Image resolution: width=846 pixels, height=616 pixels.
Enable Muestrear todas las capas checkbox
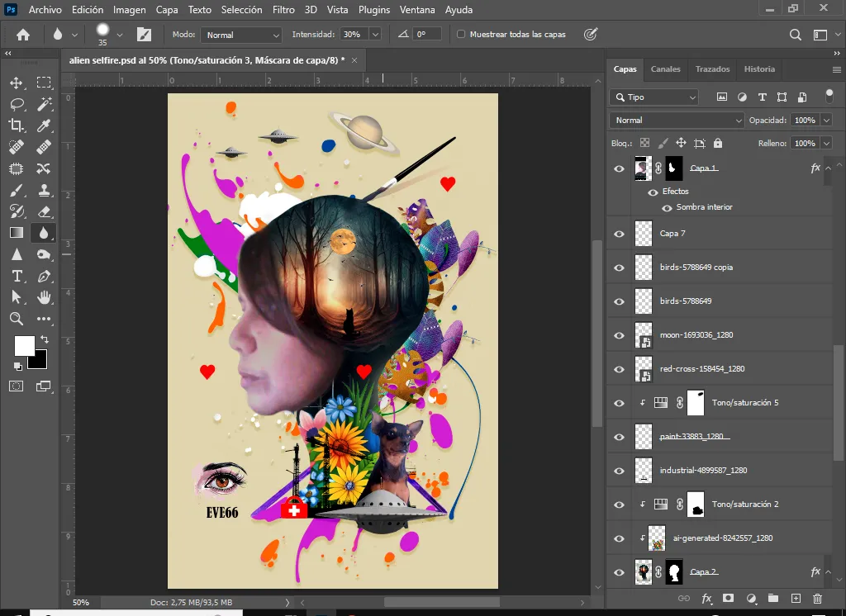point(461,35)
